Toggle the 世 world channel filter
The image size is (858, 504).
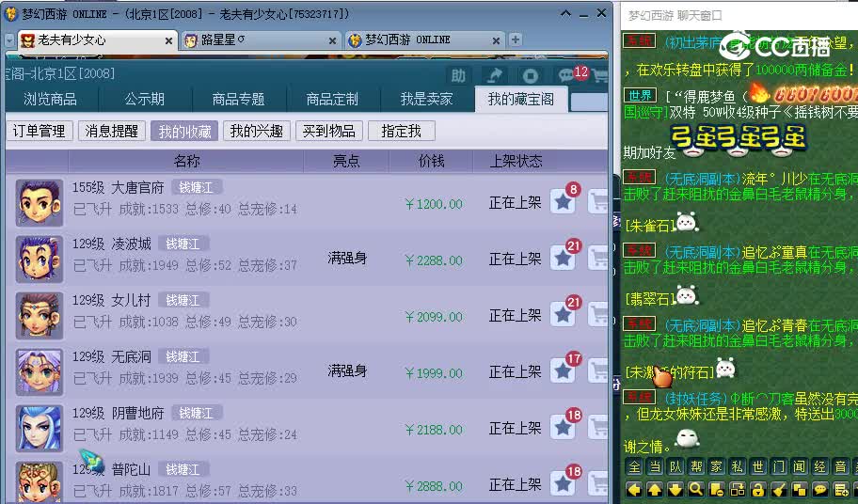point(758,467)
